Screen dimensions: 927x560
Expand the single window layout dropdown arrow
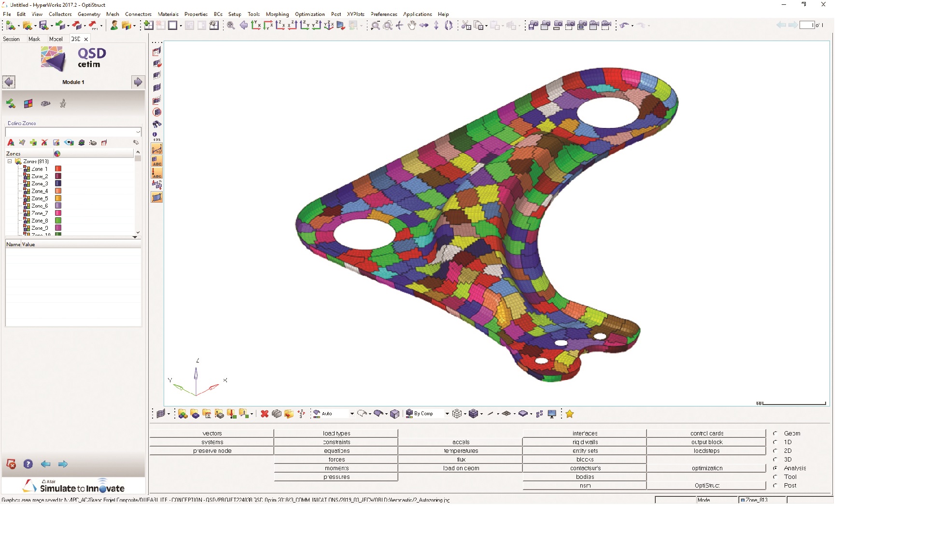click(181, 26)
